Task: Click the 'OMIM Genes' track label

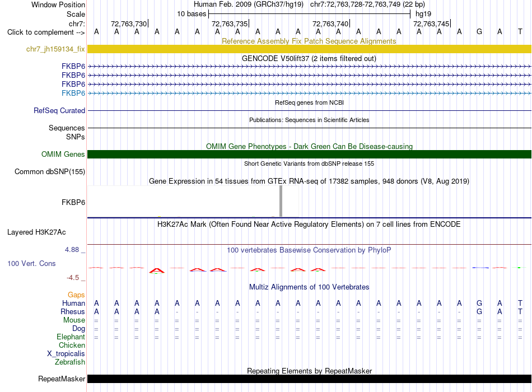Action: [x=63, y=154]
